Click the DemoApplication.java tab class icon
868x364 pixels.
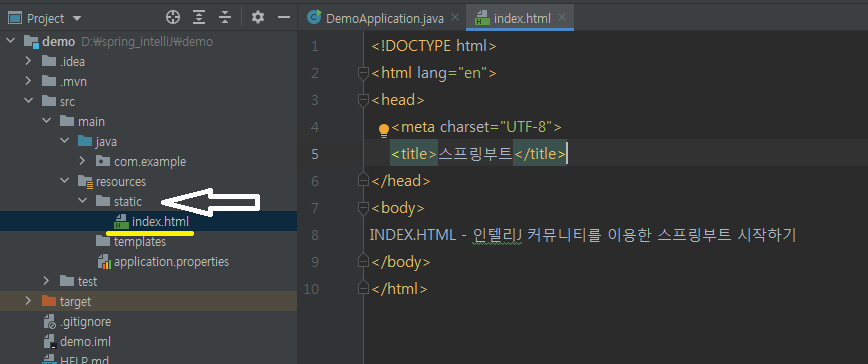(314, 18)
